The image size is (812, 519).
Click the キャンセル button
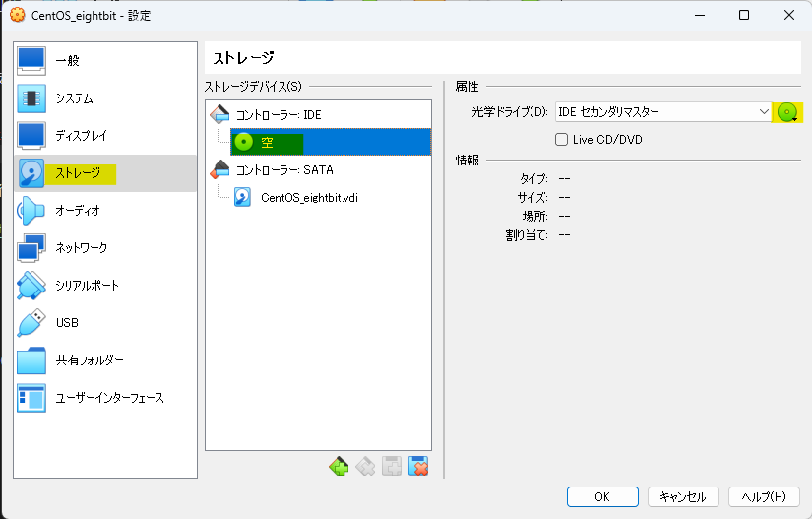click(x=683, y=497)
